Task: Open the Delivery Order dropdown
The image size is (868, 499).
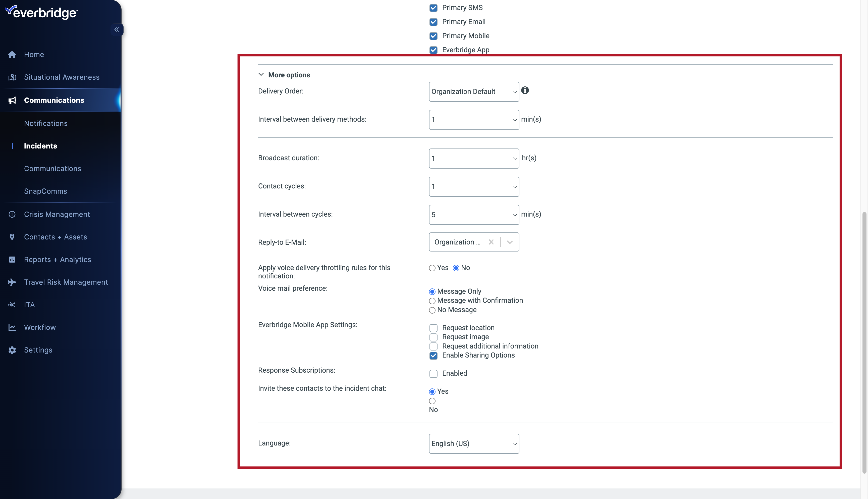Action: click(474, 91)
